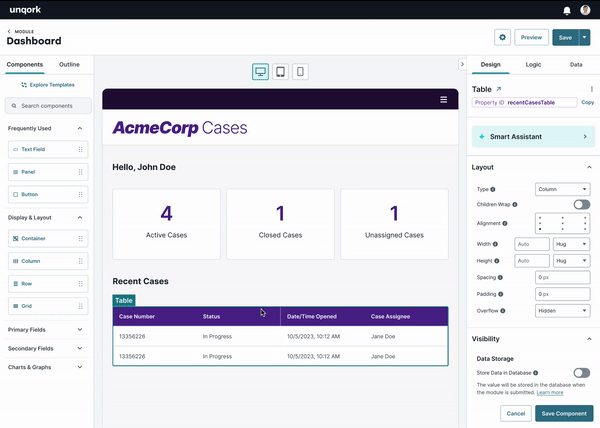600x428 pixels.
Task: Click drag handle on Column component
Action: (x=80, y=261)
